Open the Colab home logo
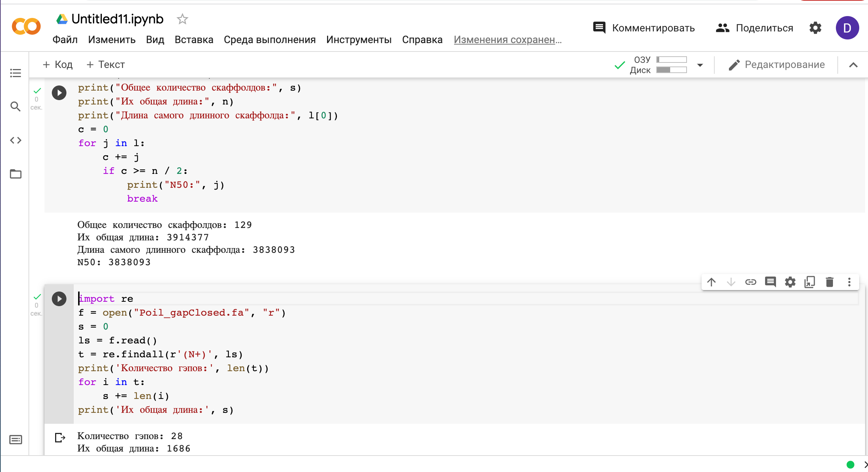The image size is (868, 472). tap(26, 26)
